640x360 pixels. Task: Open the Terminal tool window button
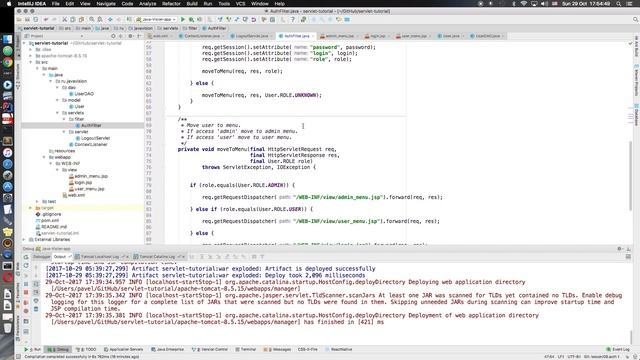pyautogui.click(x=246, y=349)
